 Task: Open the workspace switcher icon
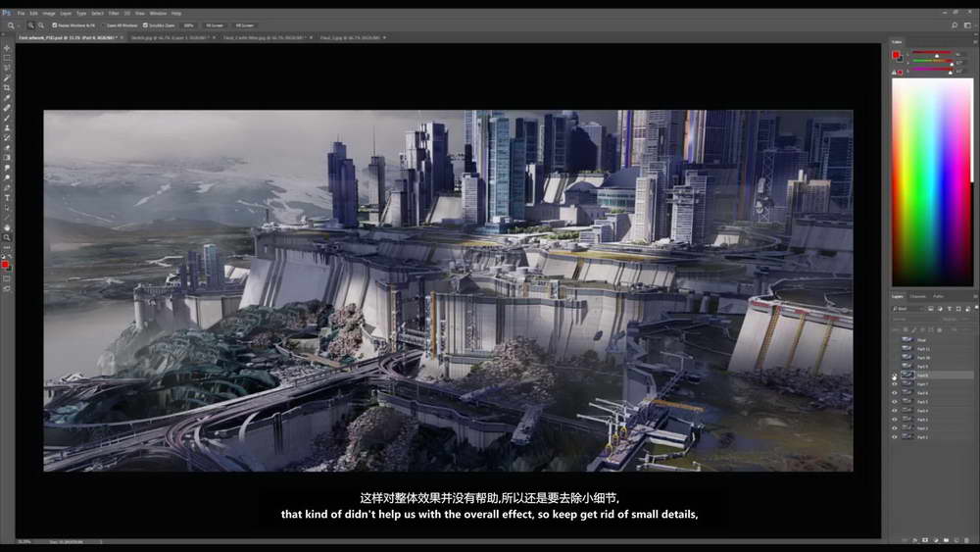967,25
